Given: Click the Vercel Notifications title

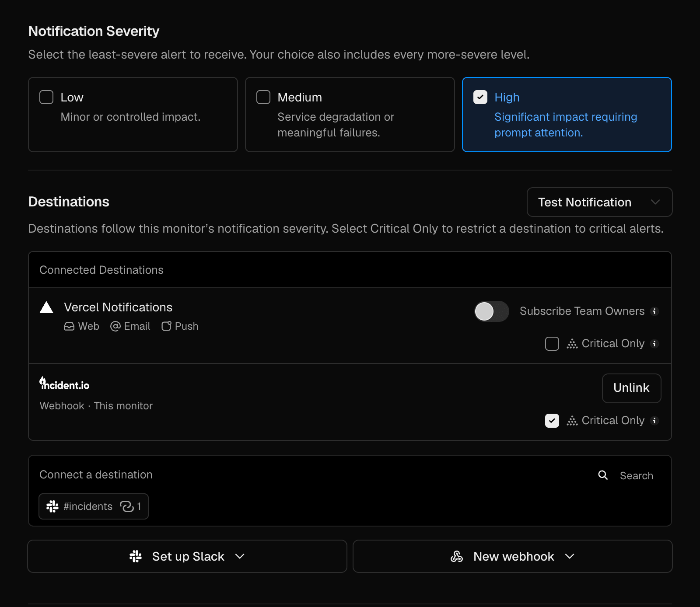Looking at the screenshot, I should pyautogui.click(x=118, y=307).
